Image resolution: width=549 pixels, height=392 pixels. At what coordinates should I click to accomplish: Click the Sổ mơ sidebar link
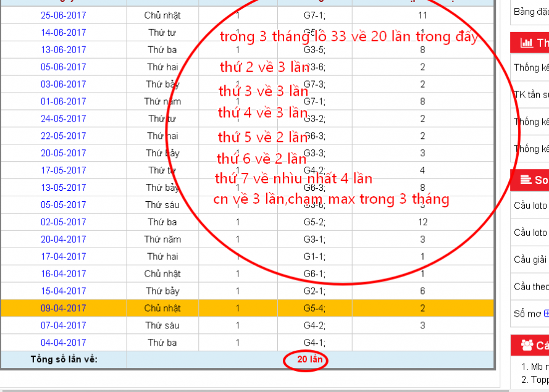click(x=527, y=314)
